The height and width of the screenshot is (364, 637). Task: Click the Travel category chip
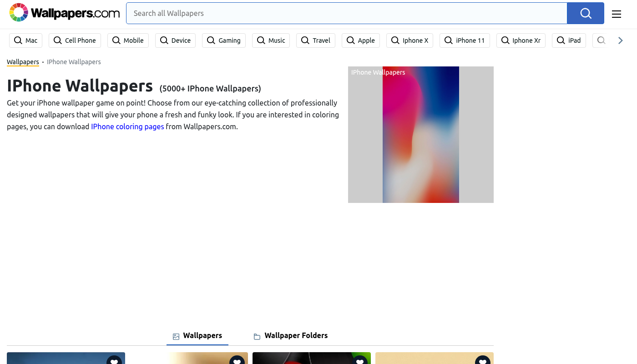tap(316, 40)
